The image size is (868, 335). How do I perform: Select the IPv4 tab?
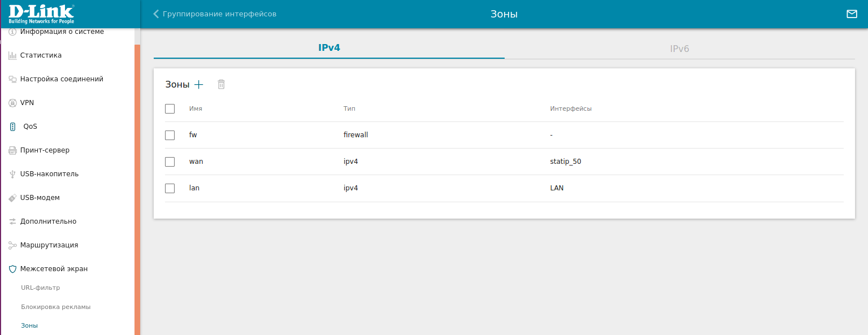tap(329, 48)
